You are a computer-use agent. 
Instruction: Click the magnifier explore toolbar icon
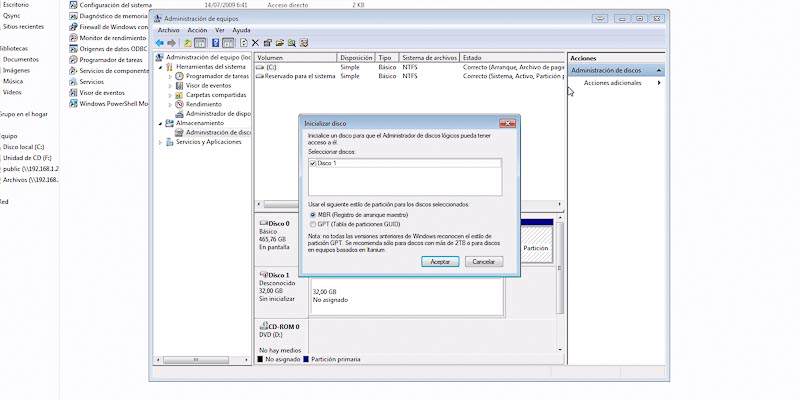[292, 43]
